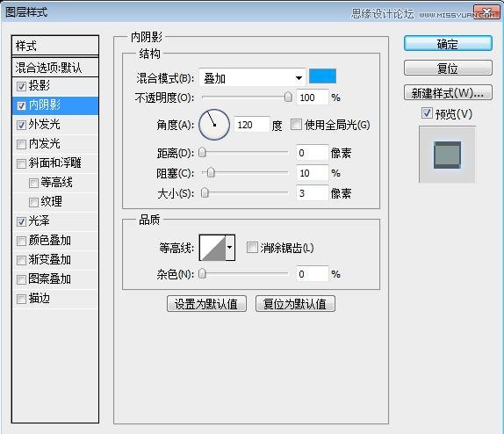The height and width of the screenshot is (434, 504).
Task: Check the 纹理 texture checkbox
Action: (x=33, y=202)
